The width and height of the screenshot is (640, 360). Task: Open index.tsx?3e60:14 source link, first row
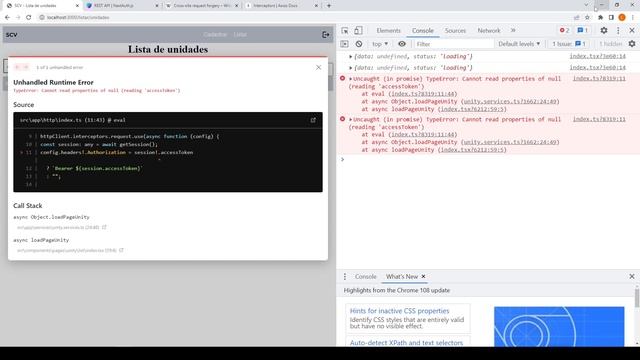point(597,56)
